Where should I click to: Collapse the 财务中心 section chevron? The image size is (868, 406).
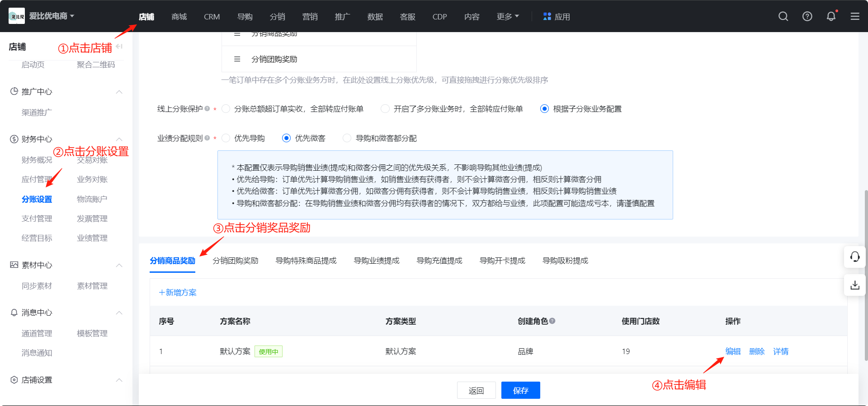119,139
